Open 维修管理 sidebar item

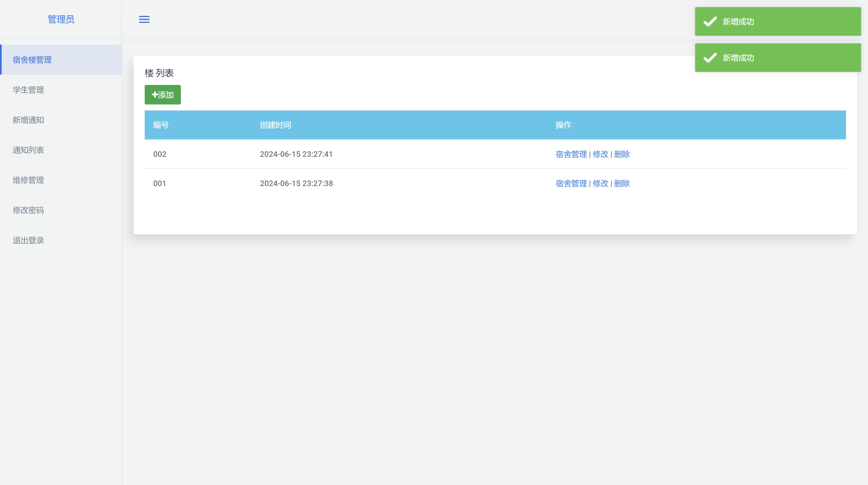pyautogui.click(x=28, y=180)
